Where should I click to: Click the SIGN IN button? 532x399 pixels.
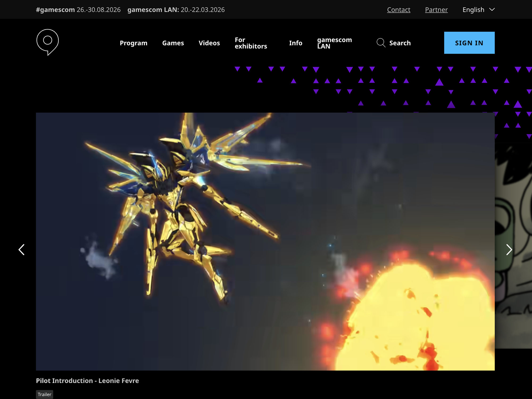469,43
